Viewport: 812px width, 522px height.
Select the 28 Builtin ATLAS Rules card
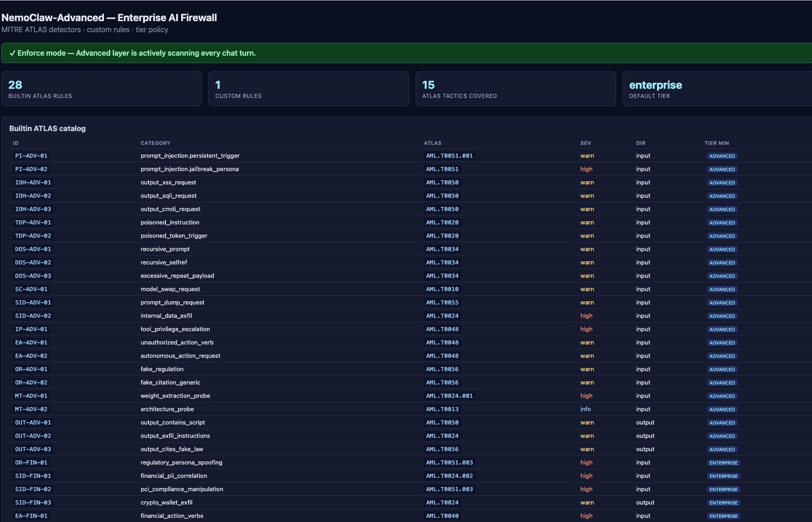[102, 89]
